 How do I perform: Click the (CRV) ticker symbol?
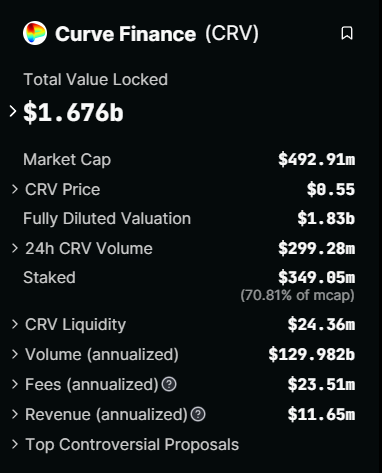[232, 34]
